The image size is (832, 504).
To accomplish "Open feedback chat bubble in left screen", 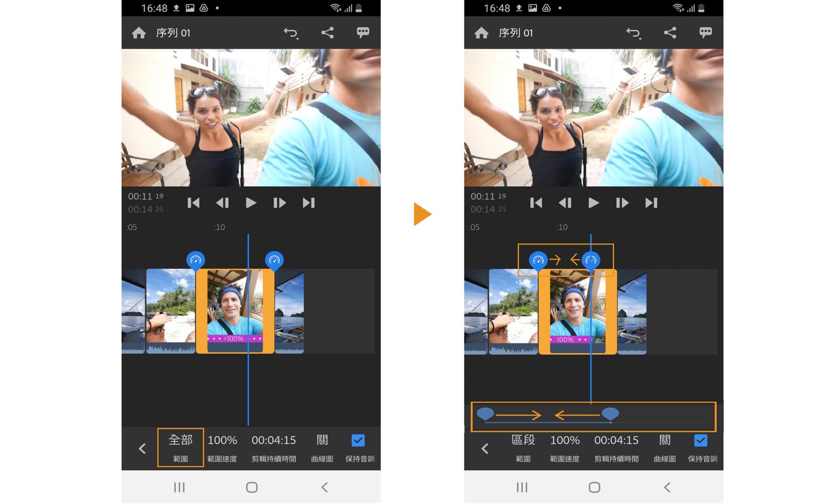I will (363, 32).
